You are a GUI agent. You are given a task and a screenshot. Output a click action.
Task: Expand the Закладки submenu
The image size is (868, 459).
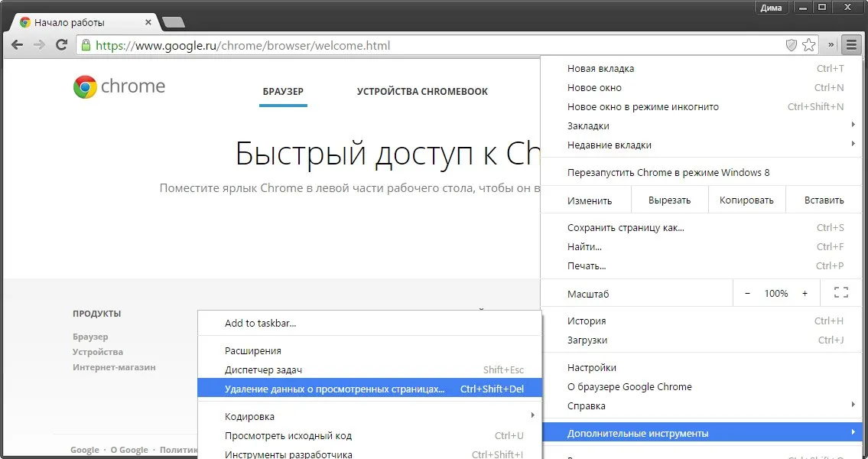[701, 125]
